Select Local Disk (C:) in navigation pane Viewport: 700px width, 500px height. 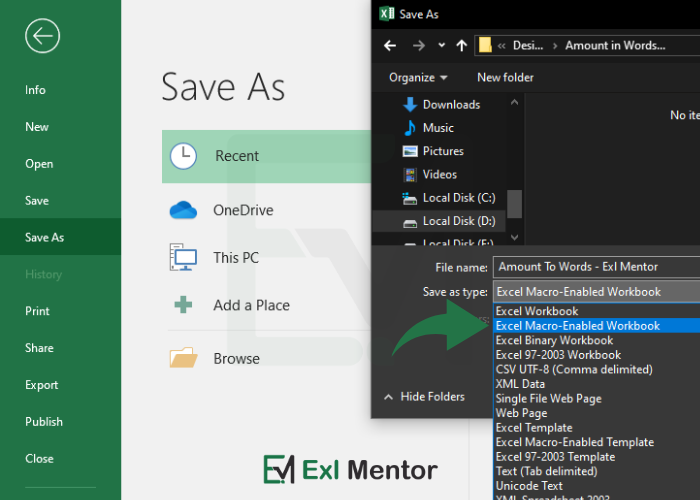click(459, 198)
